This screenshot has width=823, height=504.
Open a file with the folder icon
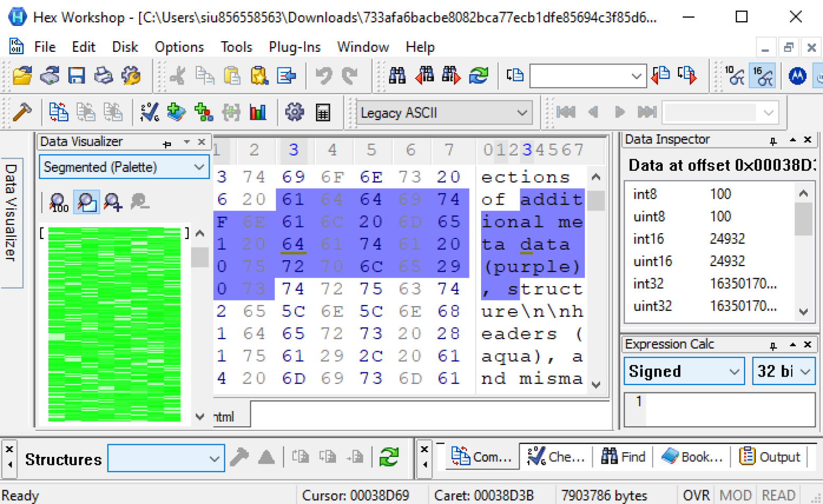22,76
